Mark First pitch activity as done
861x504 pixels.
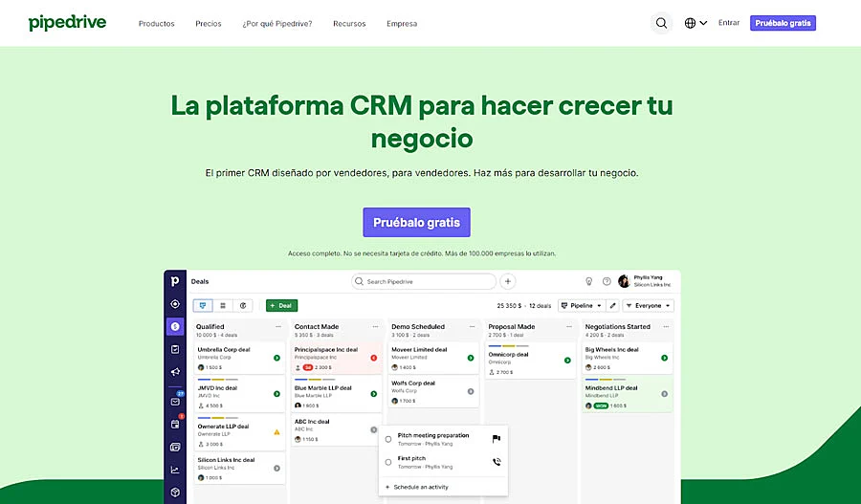(x=388, y=462)
